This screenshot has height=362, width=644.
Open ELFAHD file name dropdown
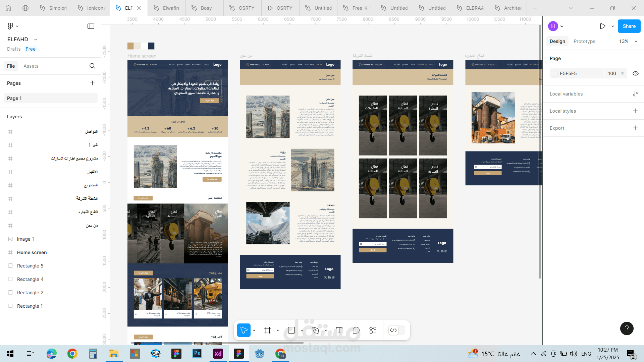[36, 40]
